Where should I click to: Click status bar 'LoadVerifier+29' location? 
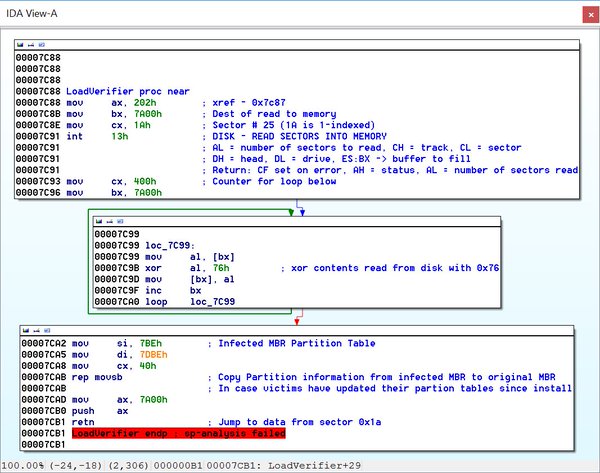point(314,466)
